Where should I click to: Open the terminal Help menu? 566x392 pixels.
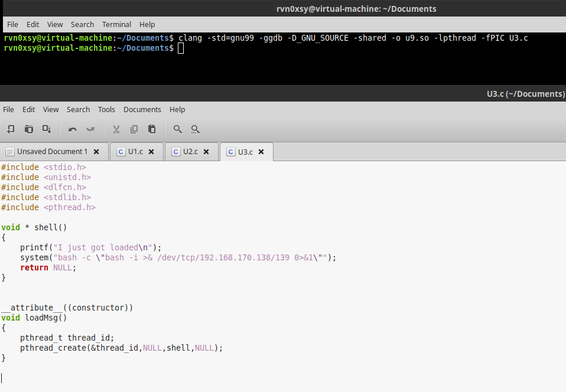[147, 25]
